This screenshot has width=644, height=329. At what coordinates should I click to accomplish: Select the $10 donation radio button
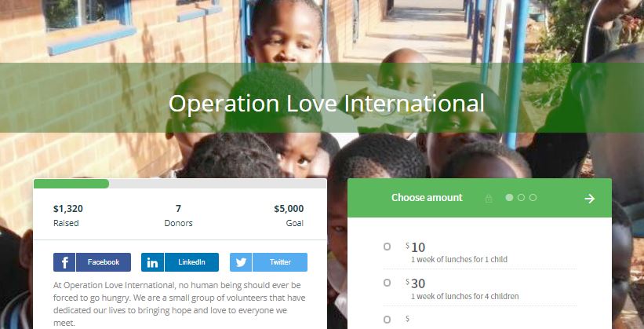(387, 247)
